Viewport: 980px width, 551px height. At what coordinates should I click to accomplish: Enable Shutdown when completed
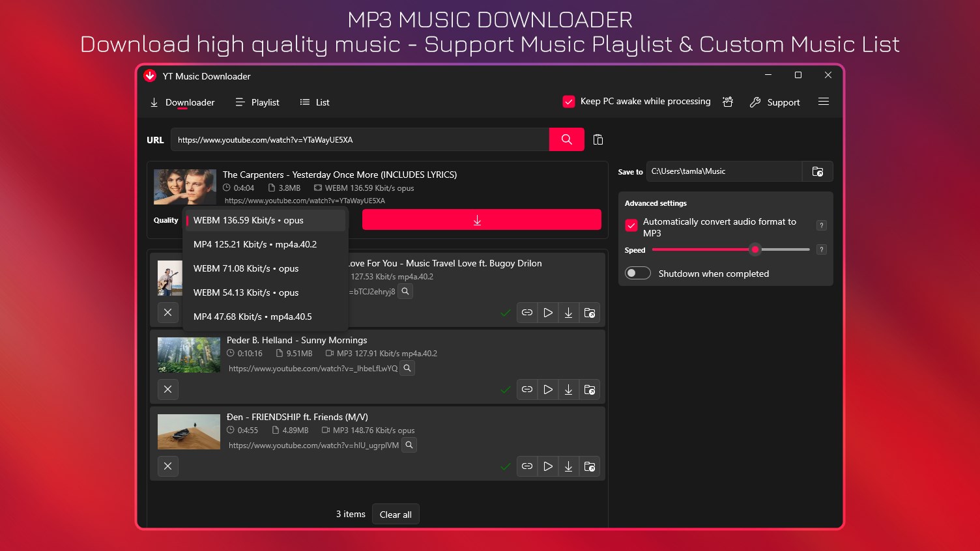[637, 273]
